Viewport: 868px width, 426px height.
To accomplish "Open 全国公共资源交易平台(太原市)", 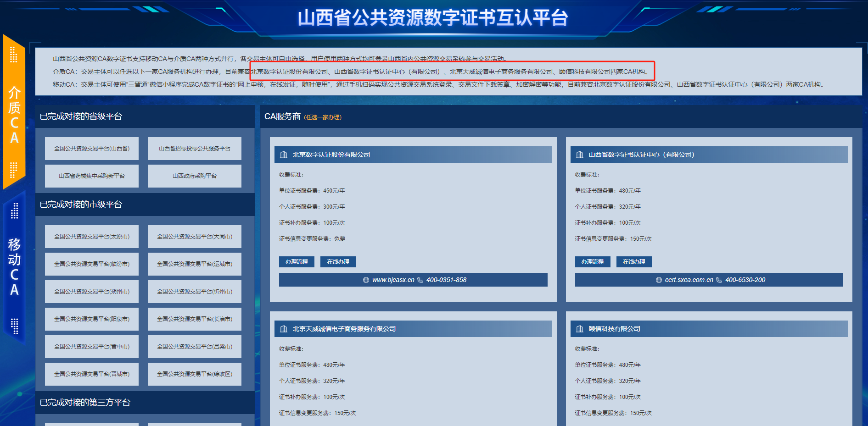I will pos(92,237).
